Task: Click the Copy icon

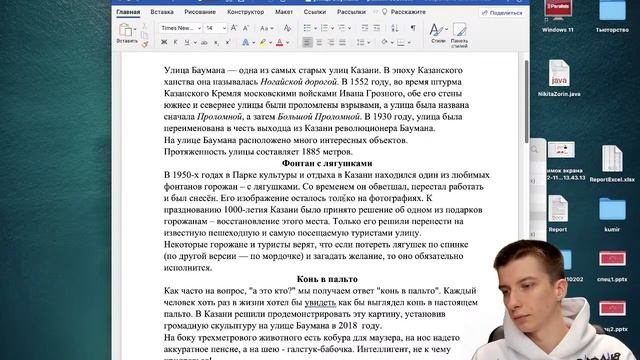Action: tap(144, 35)
